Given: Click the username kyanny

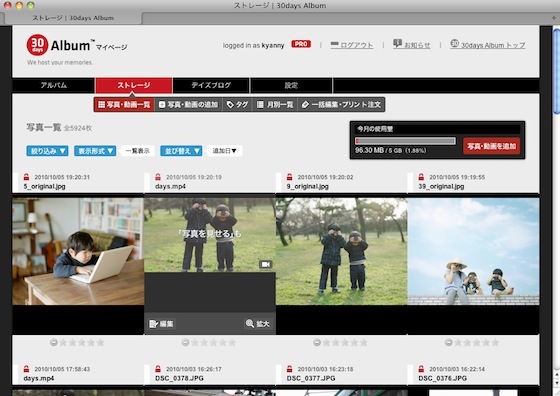Looking at the screenshot, I should 273,45.
